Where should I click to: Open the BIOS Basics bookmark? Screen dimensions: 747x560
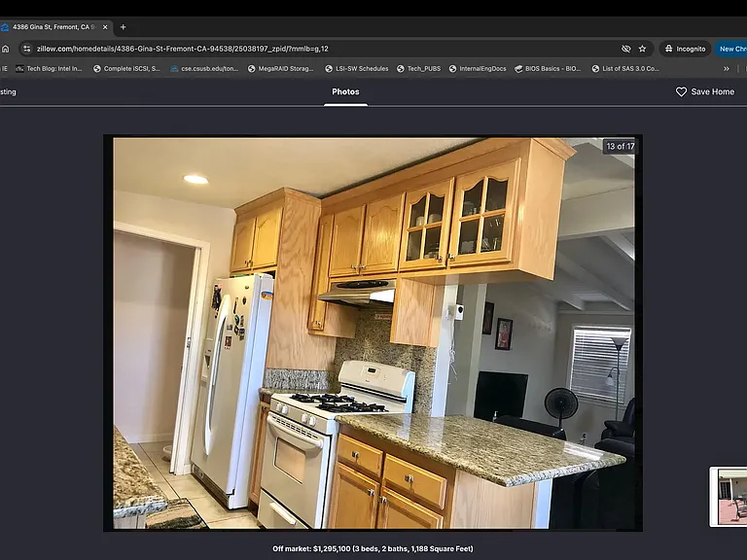point(548,69)
